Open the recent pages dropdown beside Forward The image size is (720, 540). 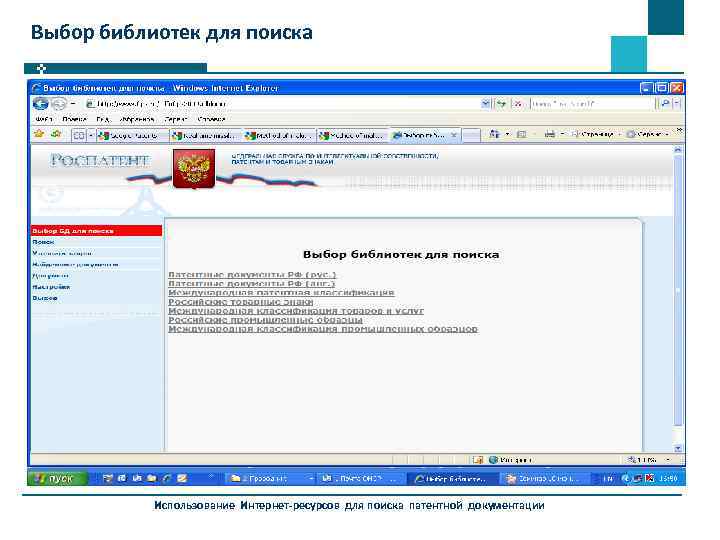point(73,104)
